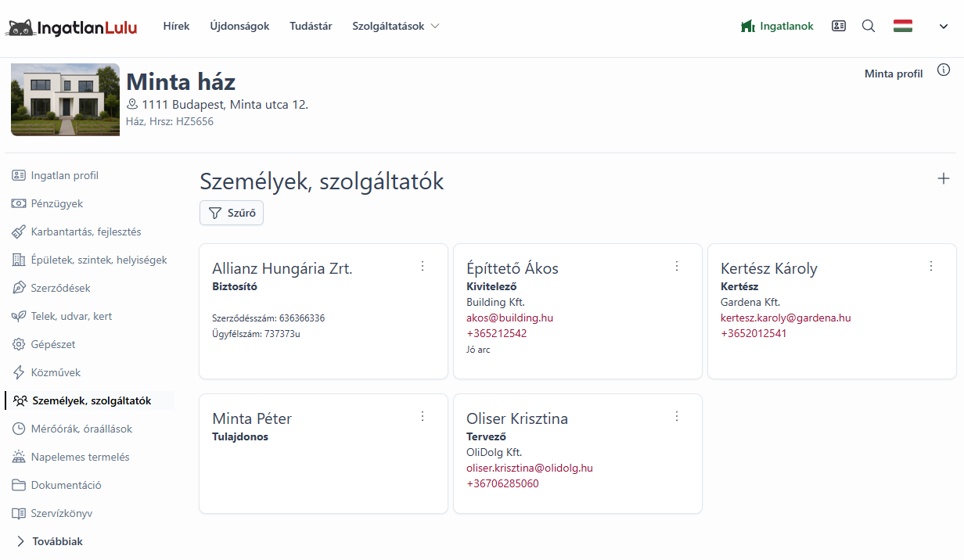Click the Napelemes termelés sun icon
This screenshot has width=964, height=560.
point(19,457)
